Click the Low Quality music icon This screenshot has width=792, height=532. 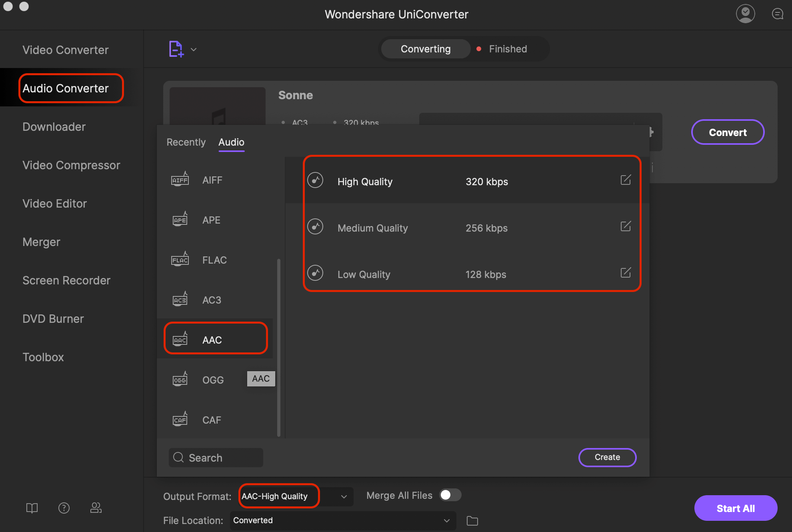coord(315,273)
